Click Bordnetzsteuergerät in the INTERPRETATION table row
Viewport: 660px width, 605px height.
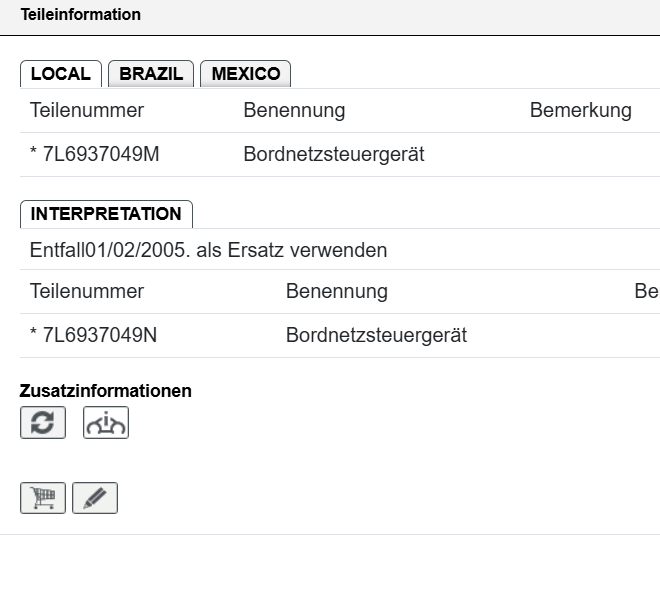click(376, 336)
